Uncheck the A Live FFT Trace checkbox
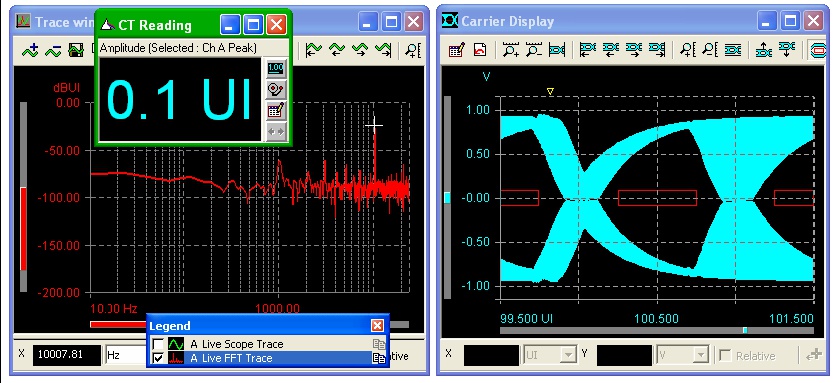This screenshot has height=383, width=840. click(158, 358)
